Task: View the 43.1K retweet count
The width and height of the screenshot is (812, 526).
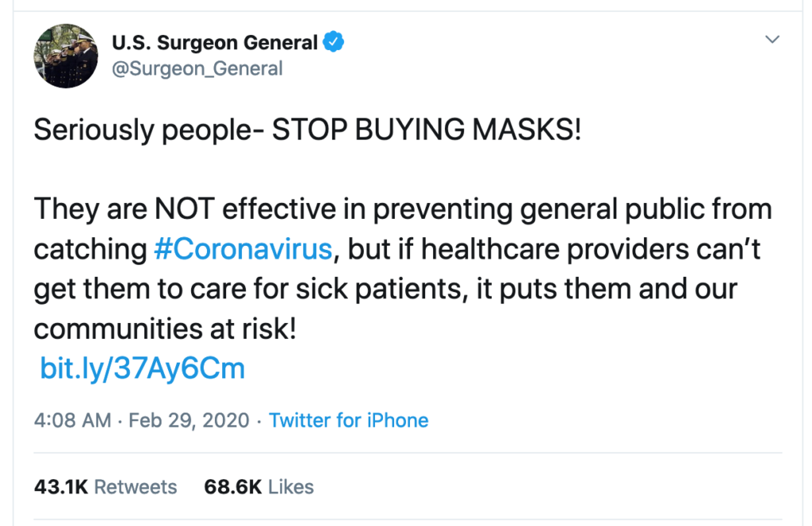Action: click(x=61, y=487)
